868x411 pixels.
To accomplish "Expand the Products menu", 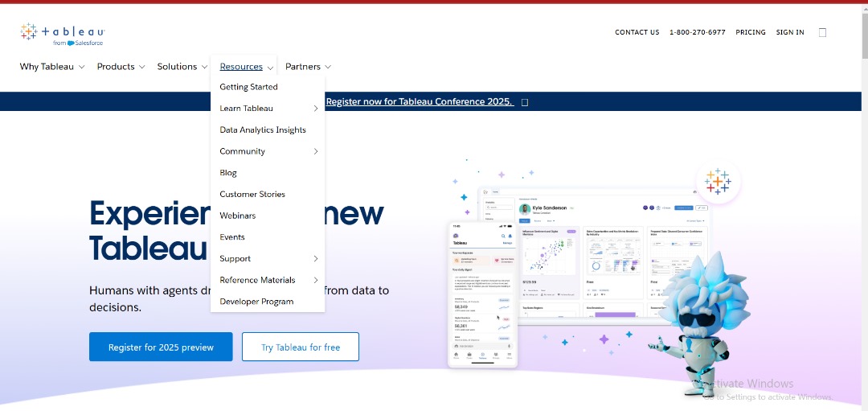I will 121,67.
